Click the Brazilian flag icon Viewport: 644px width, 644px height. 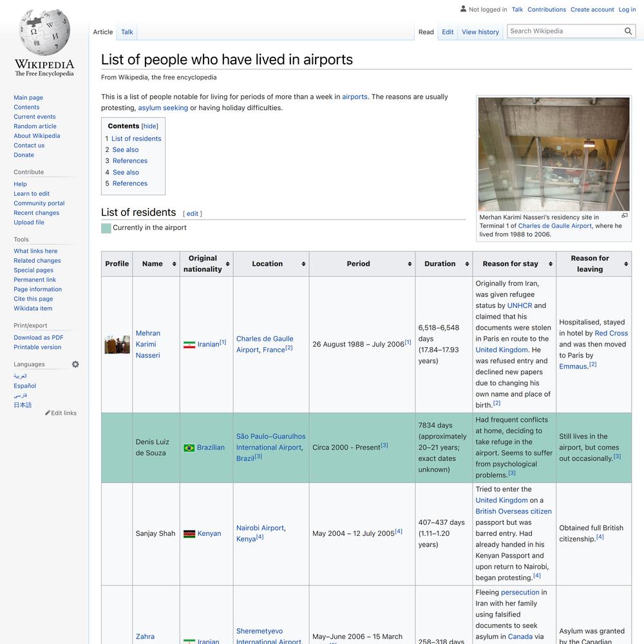189,448
